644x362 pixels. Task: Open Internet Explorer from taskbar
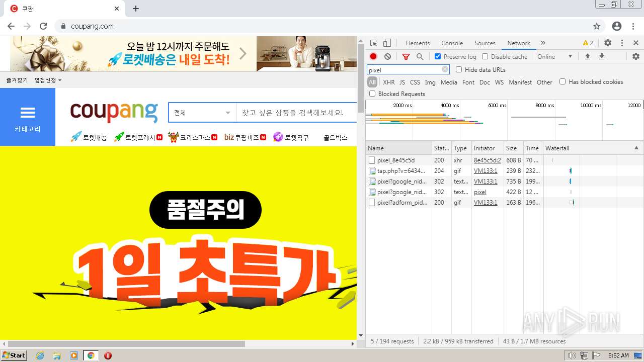point(40,355)
